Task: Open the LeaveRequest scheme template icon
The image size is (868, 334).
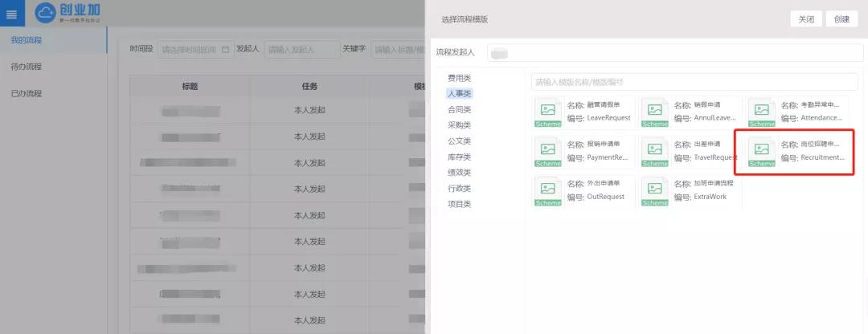Action: 548,112
